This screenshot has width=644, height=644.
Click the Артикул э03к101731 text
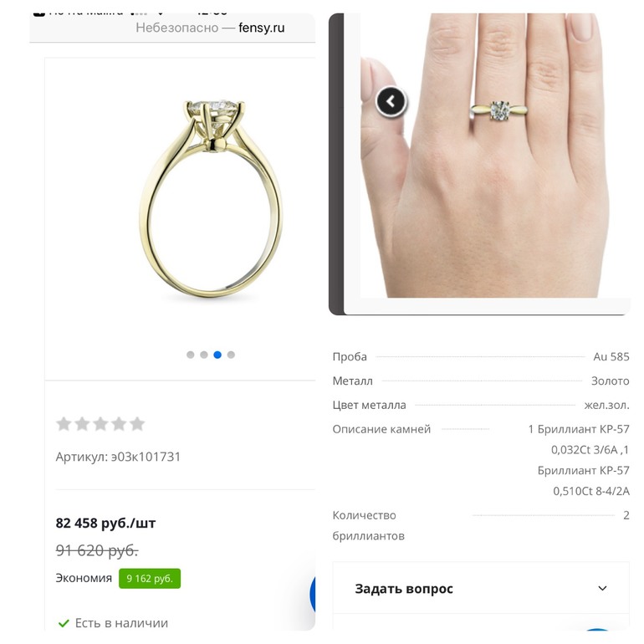[118, 457]
